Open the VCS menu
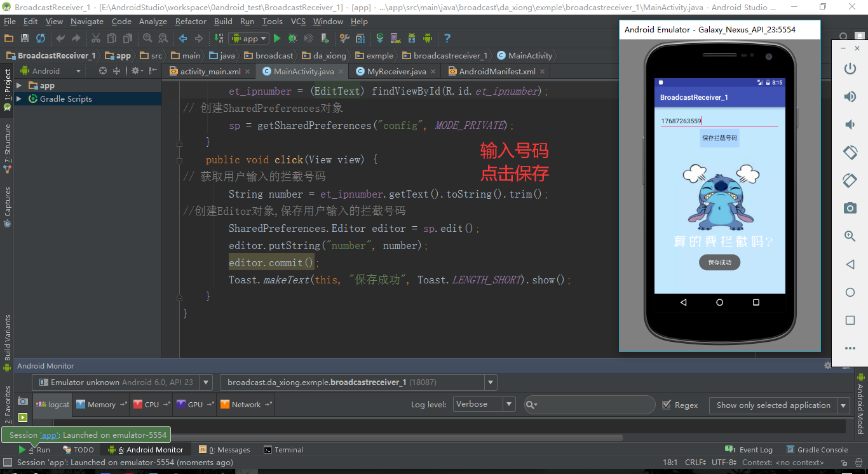This screenshot has width=868, height=474. coord(298,21)
